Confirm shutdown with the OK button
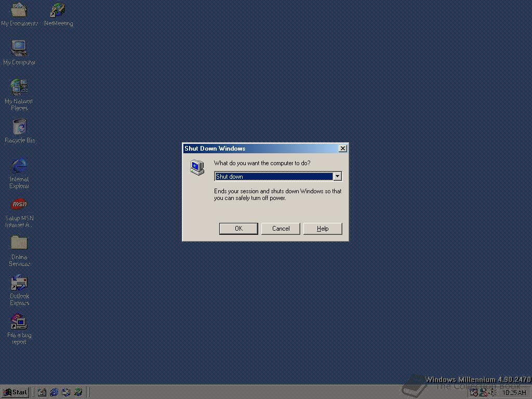The height and width of the screenshot is (399, 532). (x=238, y=229)
